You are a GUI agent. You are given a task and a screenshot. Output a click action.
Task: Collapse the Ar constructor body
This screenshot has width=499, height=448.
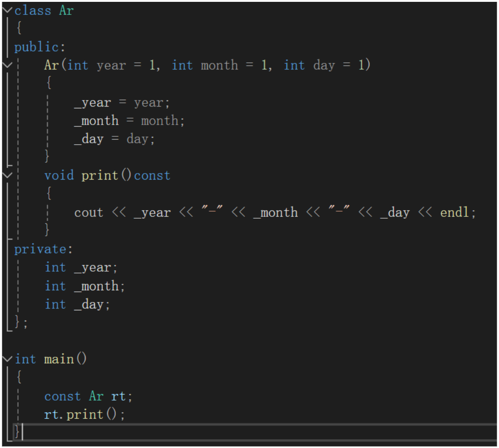[6, 65]
